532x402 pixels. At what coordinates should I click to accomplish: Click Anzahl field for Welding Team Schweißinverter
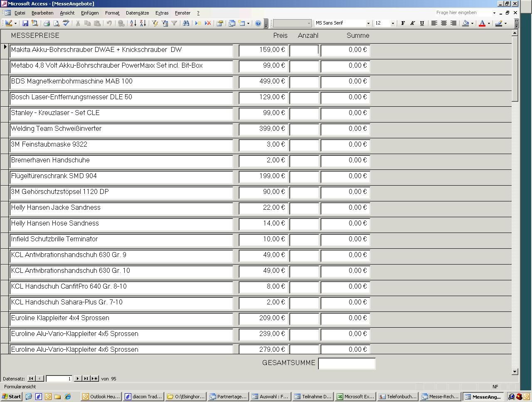pos(304,130)
